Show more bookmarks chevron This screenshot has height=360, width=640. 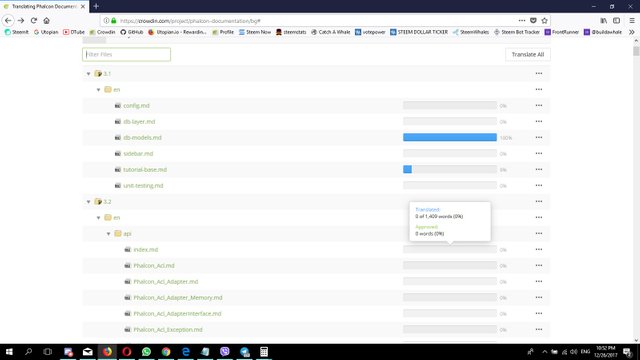coord(632,32)
